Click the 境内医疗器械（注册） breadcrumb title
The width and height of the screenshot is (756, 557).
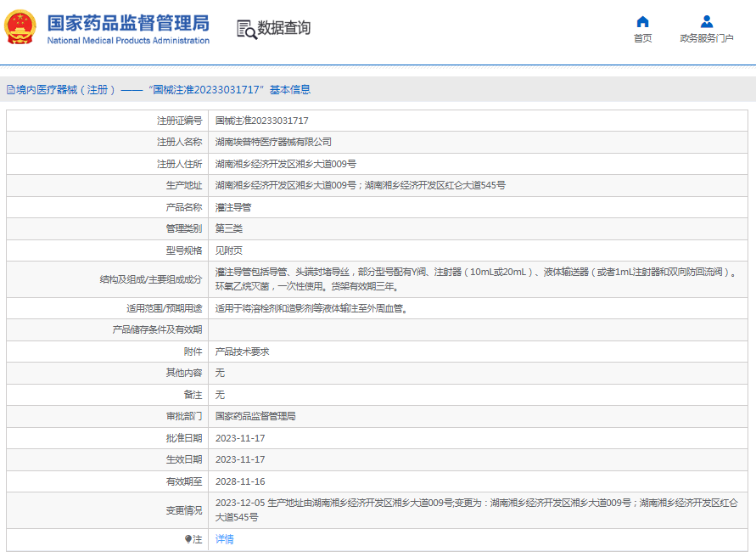[65, 90]
